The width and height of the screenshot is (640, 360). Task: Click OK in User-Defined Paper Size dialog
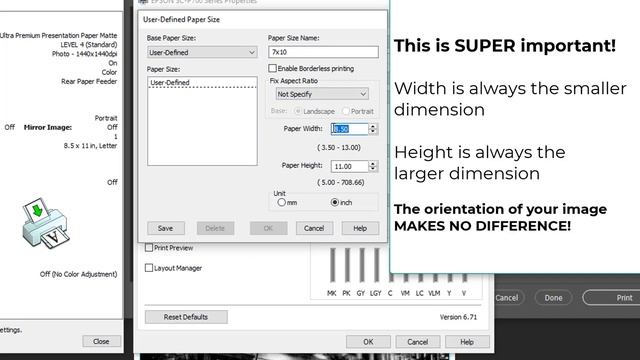pyautogui.click(x=269, y=228)
